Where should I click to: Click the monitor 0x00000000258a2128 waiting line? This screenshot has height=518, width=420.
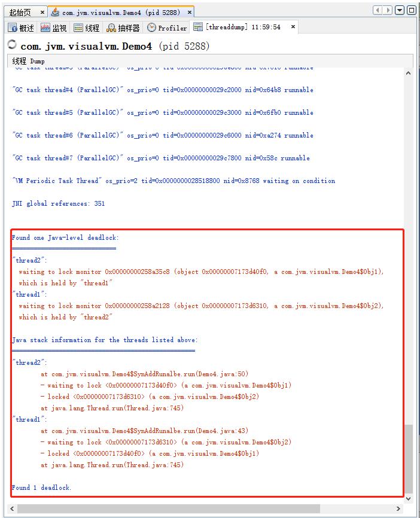[201, 306]
